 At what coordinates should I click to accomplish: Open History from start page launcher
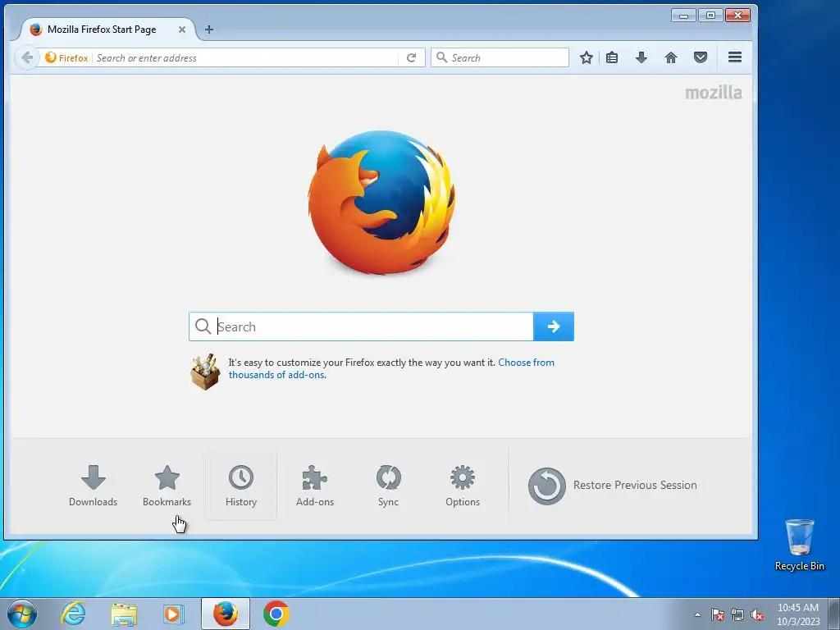coord(241,486)
